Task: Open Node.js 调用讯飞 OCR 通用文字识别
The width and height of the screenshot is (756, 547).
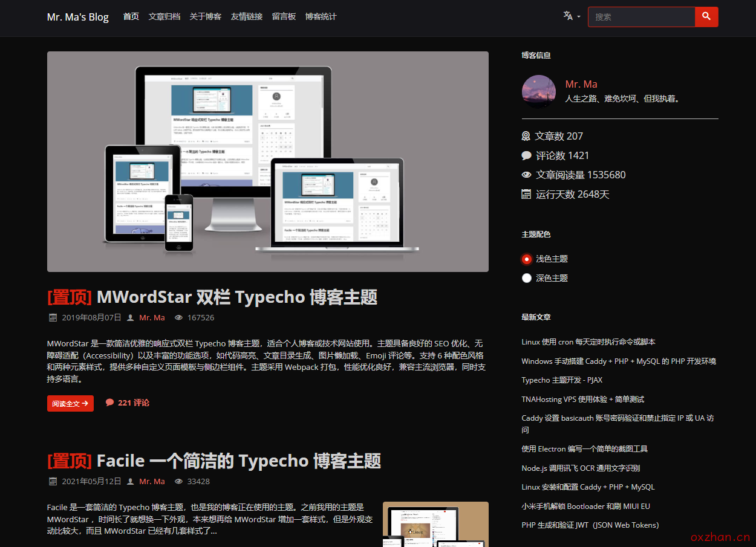Action: coord(581,468)
